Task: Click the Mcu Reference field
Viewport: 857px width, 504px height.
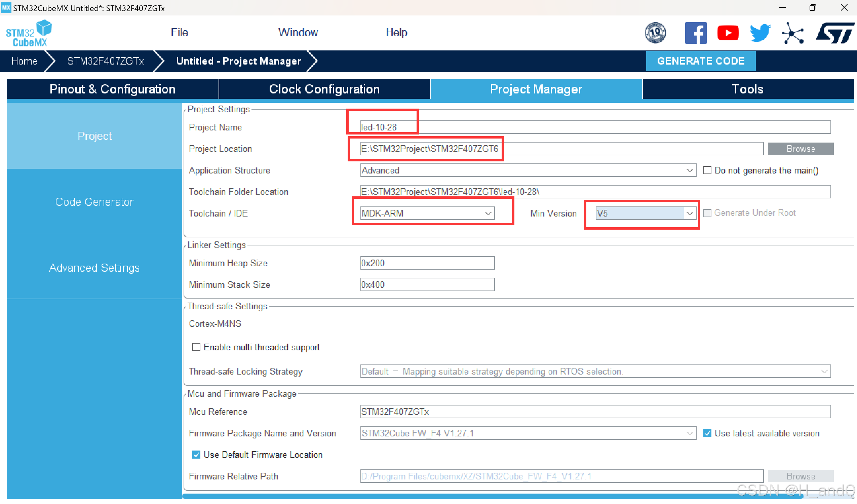Action: (595, 412)
